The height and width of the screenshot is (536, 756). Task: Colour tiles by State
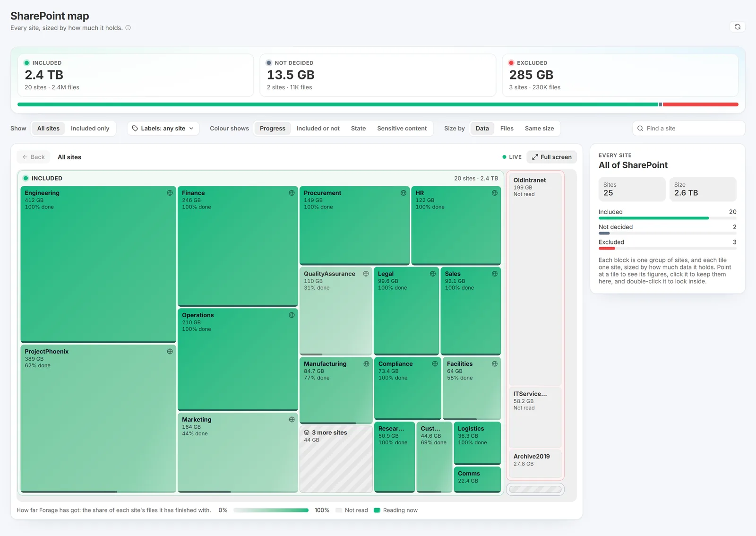pyautogui.click(x=358, y=128)
